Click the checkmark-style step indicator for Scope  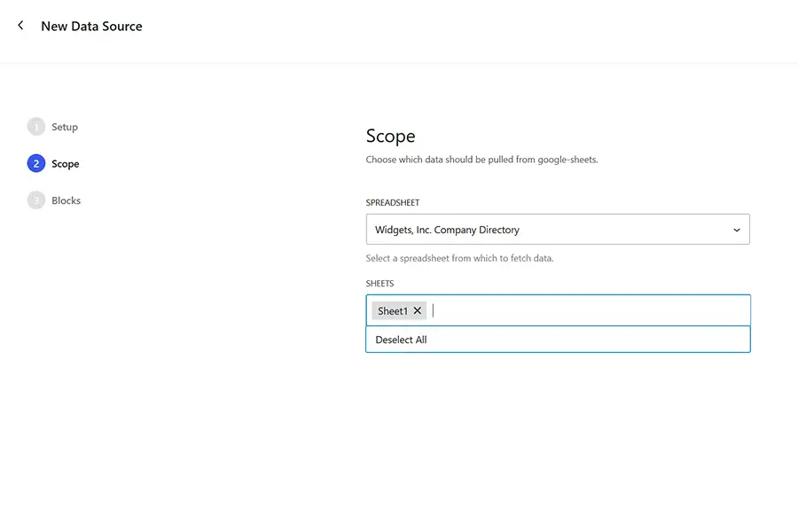36,163
